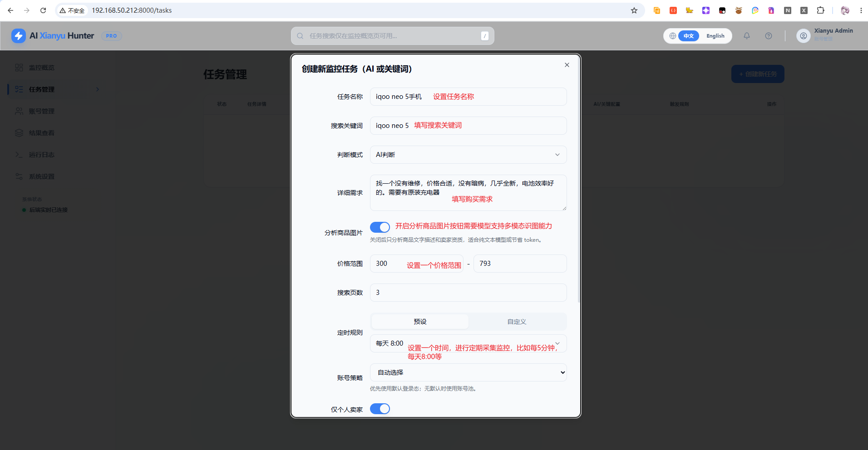
Task: Open the Chrome extensions puzzle menu
Action: point(820,10)
